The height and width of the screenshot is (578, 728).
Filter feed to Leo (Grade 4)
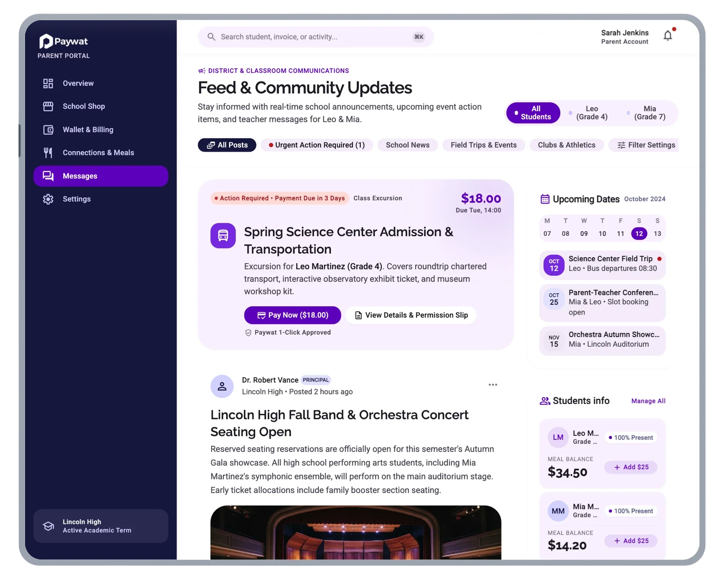(588, 113)
